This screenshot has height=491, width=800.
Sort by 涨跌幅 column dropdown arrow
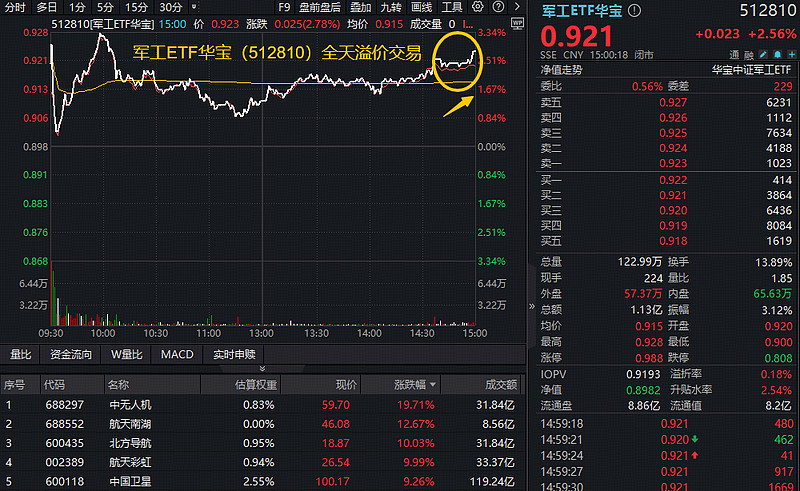coord(433,384)
